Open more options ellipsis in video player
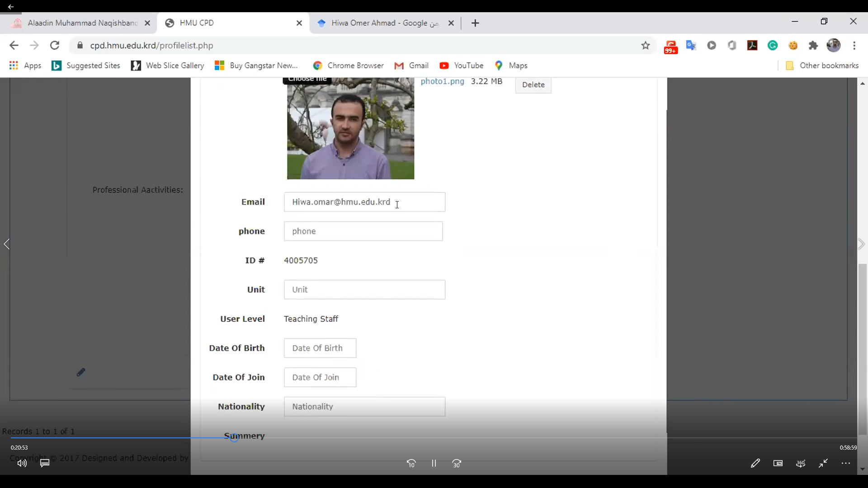Viewport: 868px width, 488px height. [x=846, y=463]
